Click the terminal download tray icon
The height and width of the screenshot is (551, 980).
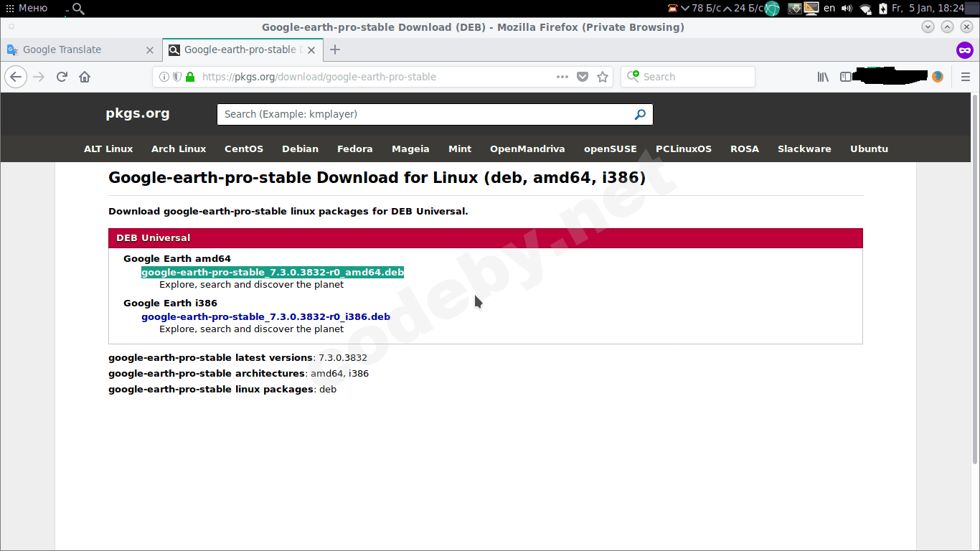[x=794, y=9]
